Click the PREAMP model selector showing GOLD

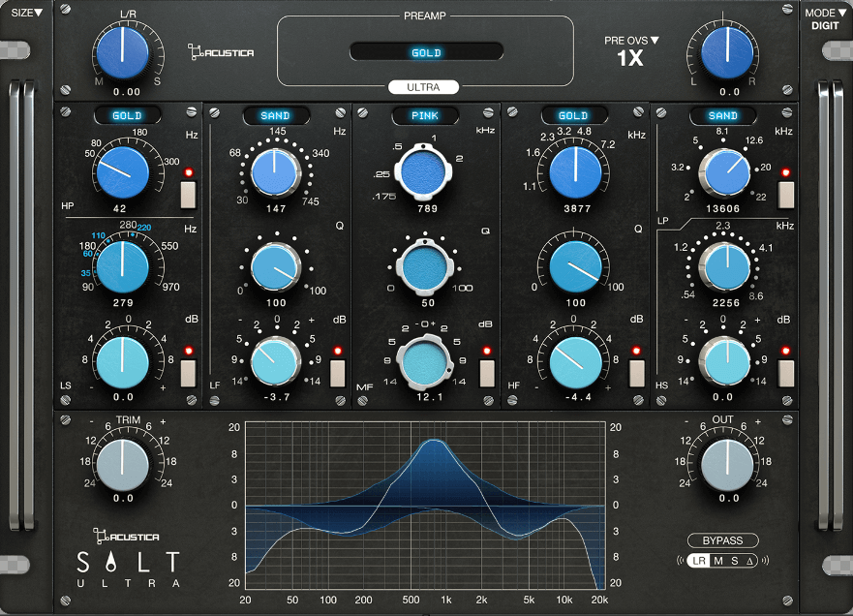426,52
